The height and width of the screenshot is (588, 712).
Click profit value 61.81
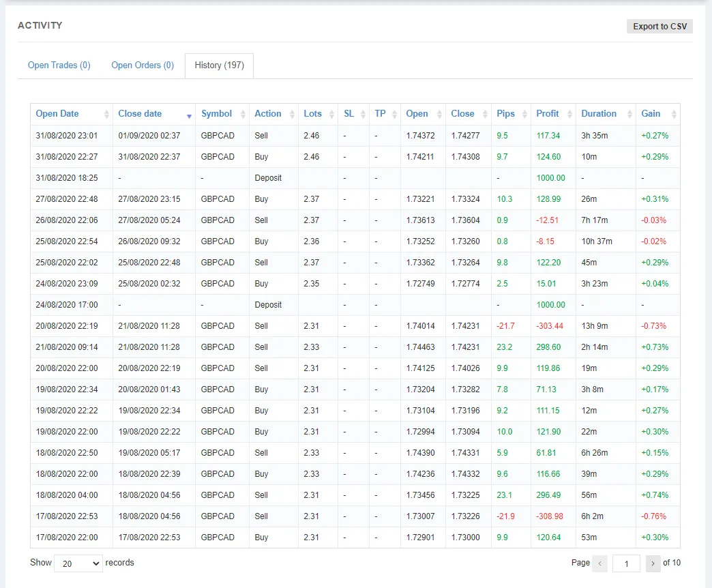546,453
